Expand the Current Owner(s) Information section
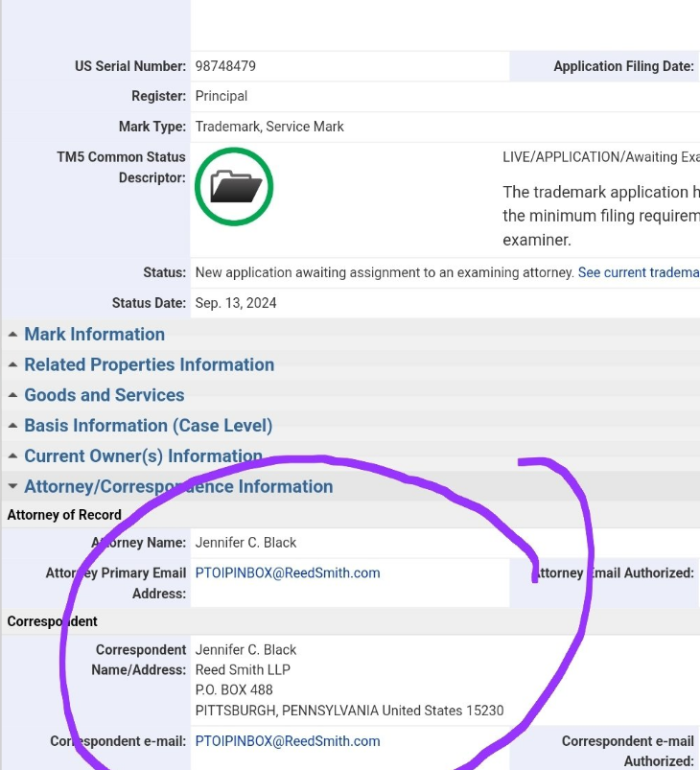This screenshot has width=700, height=770. [143, 456]
